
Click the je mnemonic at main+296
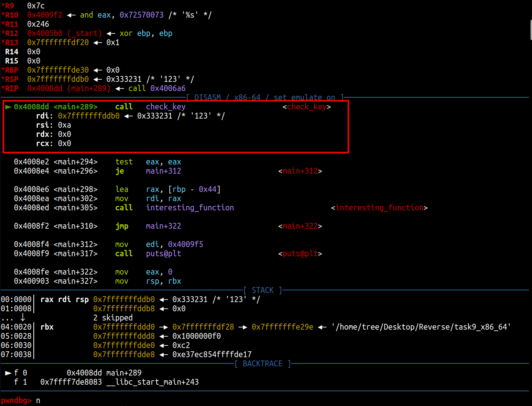(120, 171)
